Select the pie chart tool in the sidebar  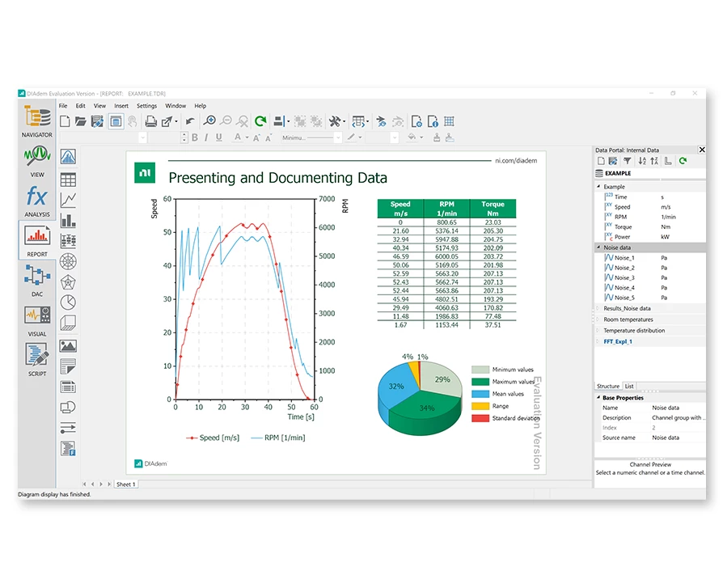[68, 302]
